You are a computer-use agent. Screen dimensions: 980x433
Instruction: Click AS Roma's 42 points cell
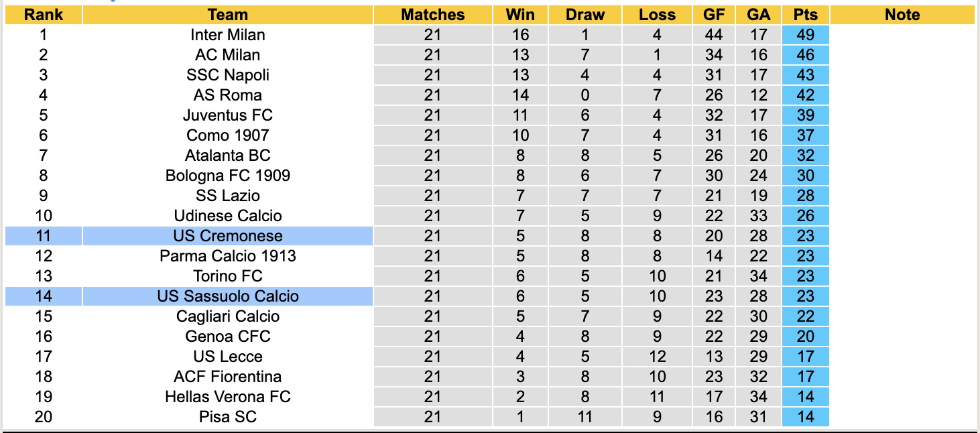pos(805,95)
